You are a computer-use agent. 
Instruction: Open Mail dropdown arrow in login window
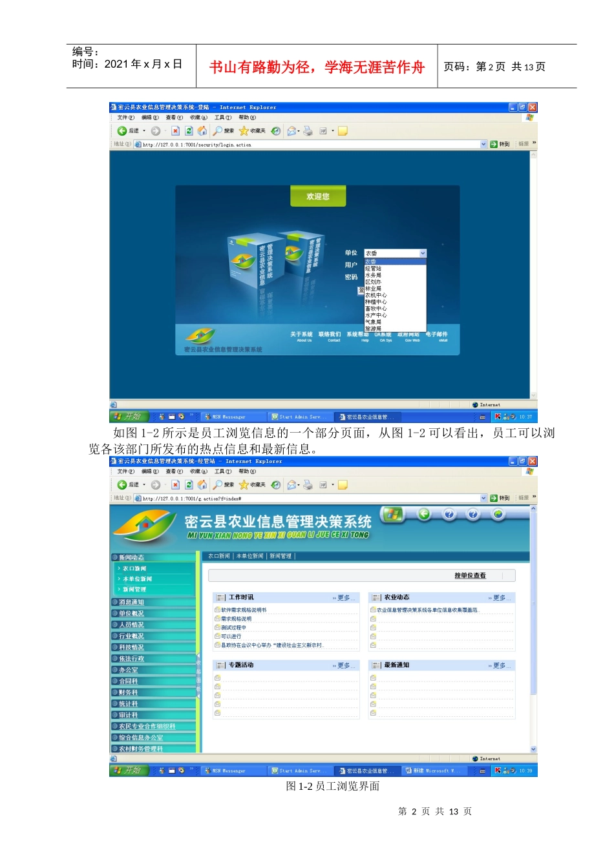point(300,131)
